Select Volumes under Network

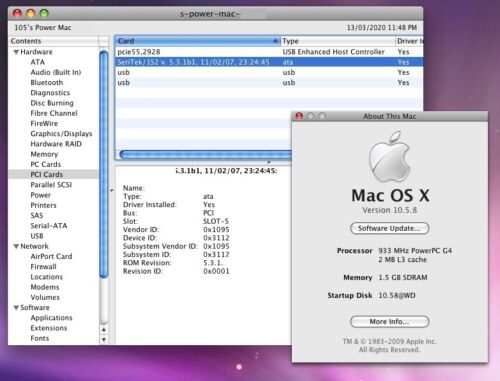point(45,297)
